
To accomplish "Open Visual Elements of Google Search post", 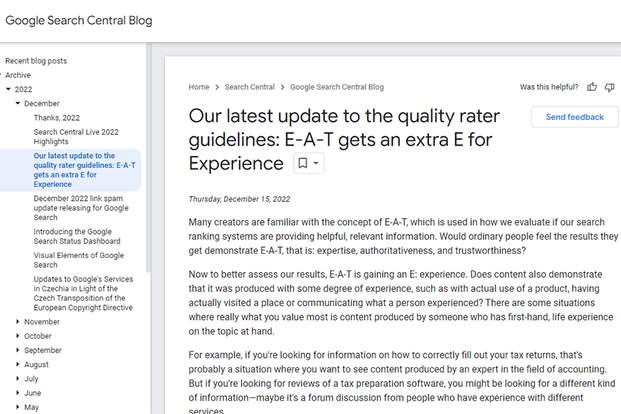I will click(79, 260).
